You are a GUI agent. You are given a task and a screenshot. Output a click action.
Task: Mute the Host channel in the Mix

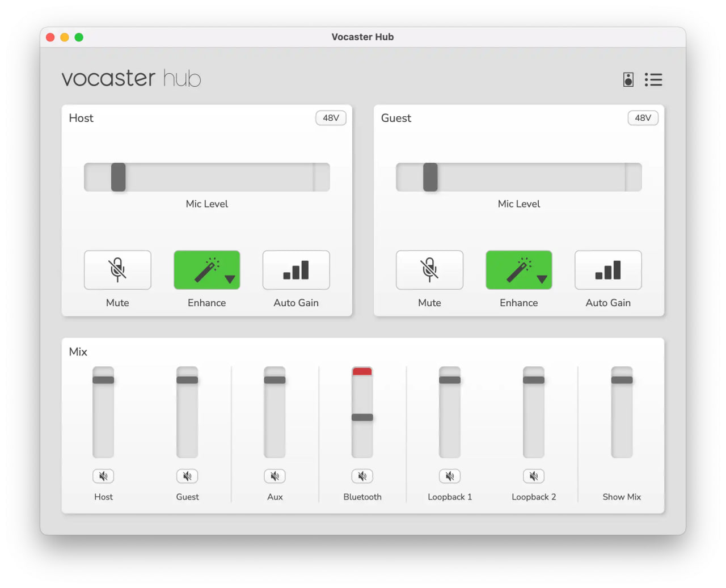pos(103,476)
